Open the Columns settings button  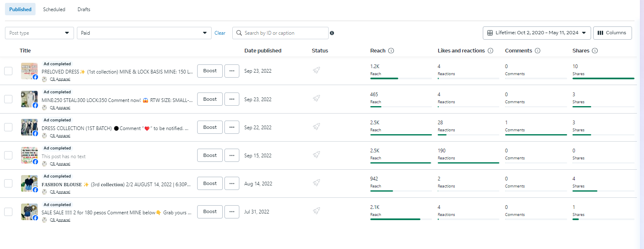tap(612, 33)
